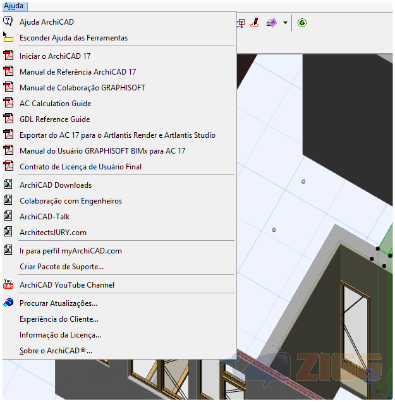Open the Ajuda menu in the menu bar

(14, 6)
